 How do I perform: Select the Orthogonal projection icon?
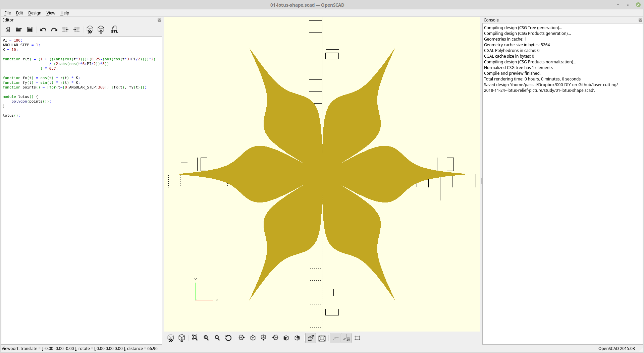click(x=322, y=338)
